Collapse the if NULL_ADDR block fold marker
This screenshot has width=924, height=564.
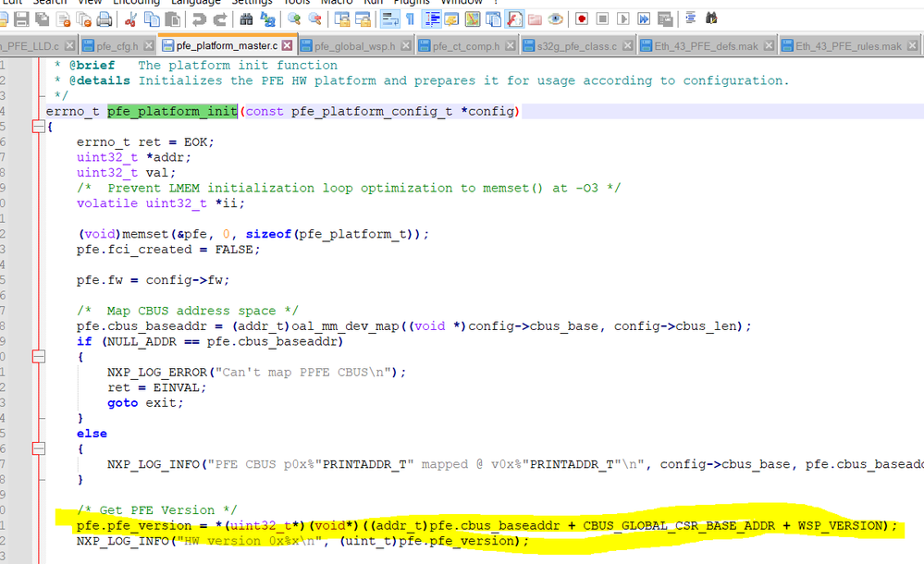click(38, 357)
